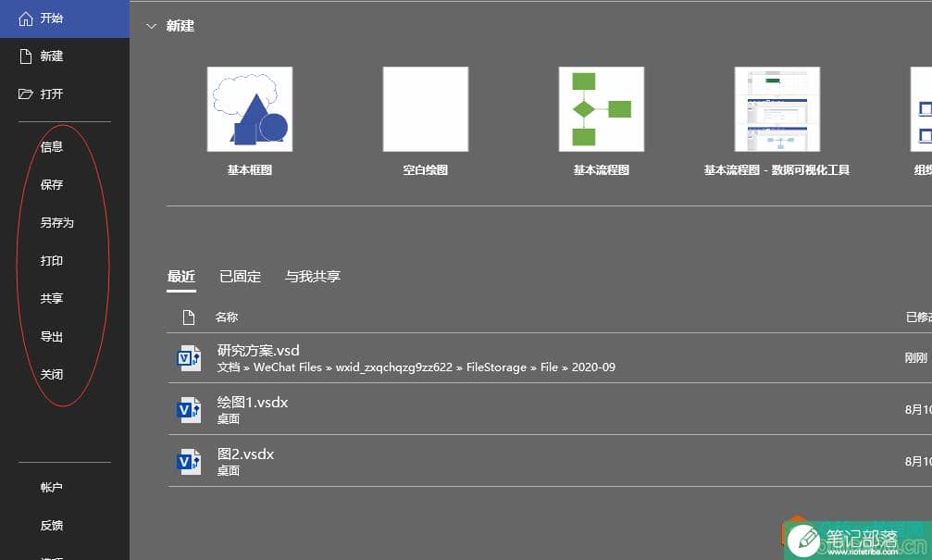Click the 开始 label in the sidebar
This screenshot has height=560, width=932.
click(x=52, y=19)
